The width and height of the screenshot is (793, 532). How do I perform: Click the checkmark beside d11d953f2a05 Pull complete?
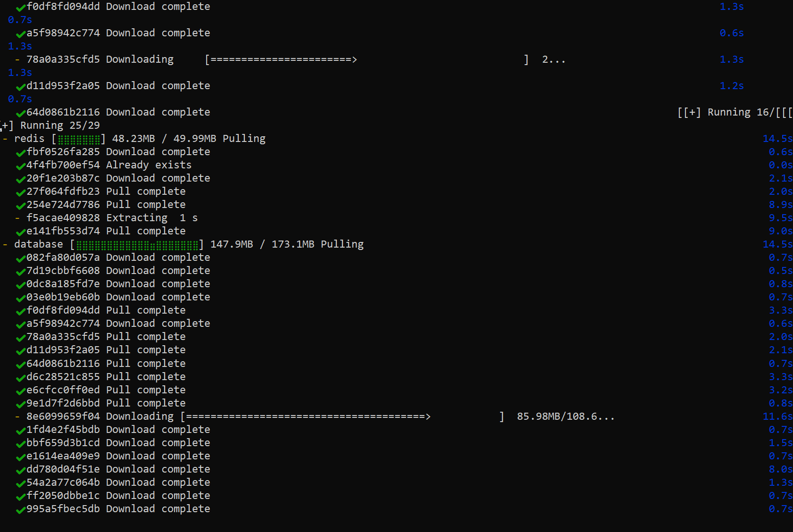tap(20, 351)
